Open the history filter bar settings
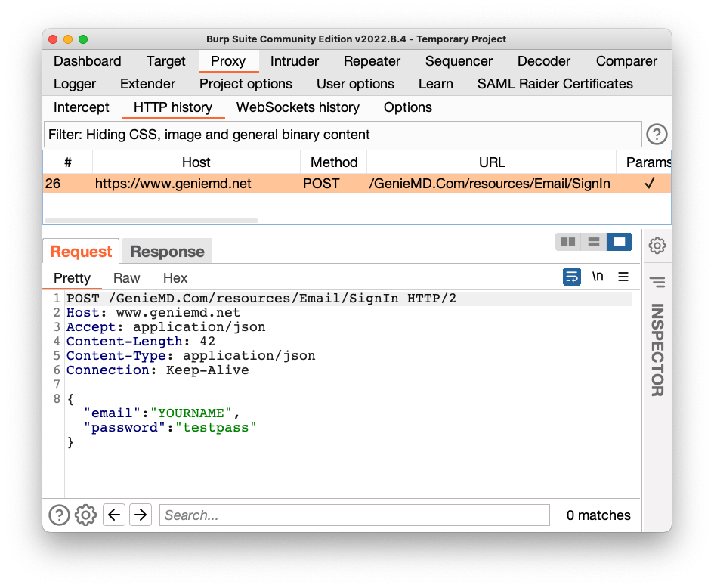 342,135
